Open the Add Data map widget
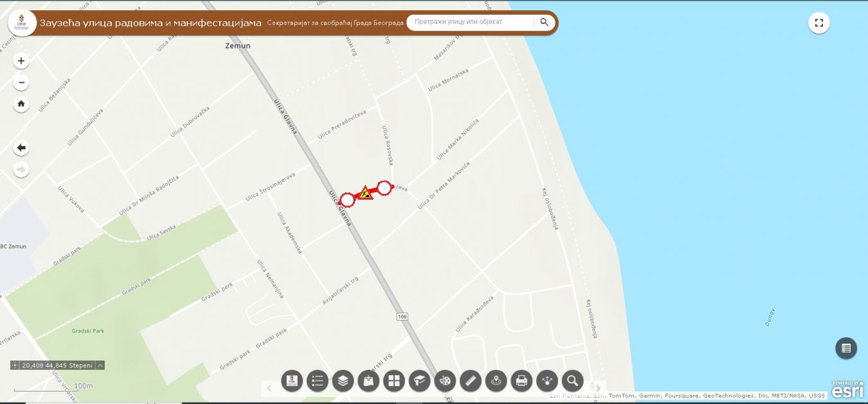Image resolution: width=868 pixels, height=404 pixels. click(x=368, y=381)
